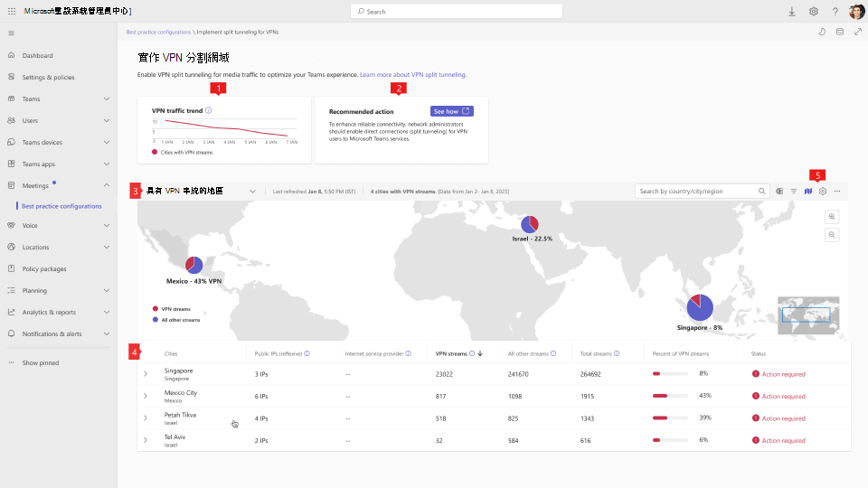The height and width of the screenshot is (488, 868).
Task: Open map settings gear icon
Action: tap(823, 191)
